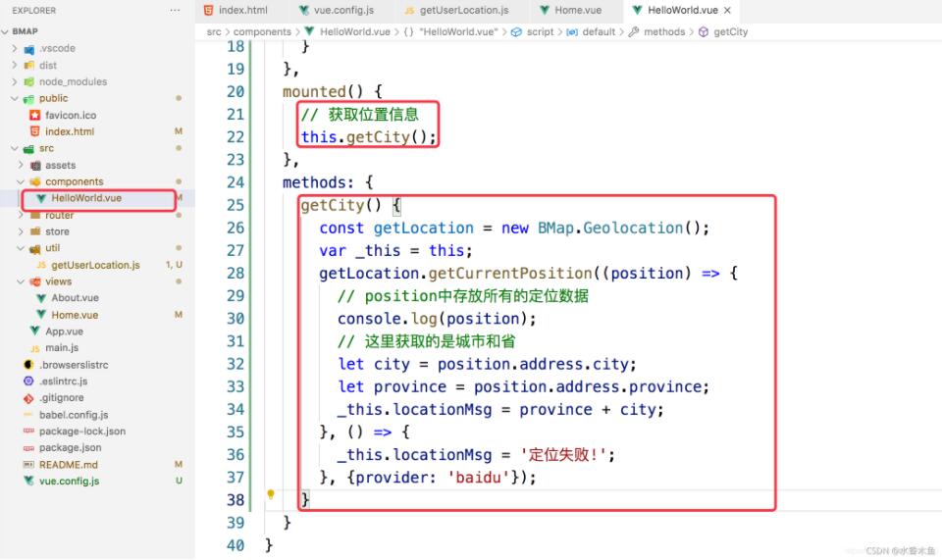This screenshot has height=560, width=943.
Task: Click the package-lock.json npm icon
Action: coord(28,431)
